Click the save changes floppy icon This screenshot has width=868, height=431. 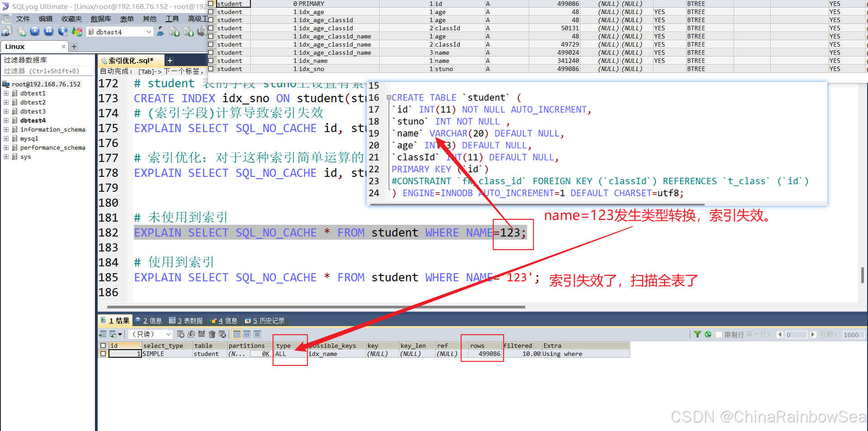click(x=202, y=334)
